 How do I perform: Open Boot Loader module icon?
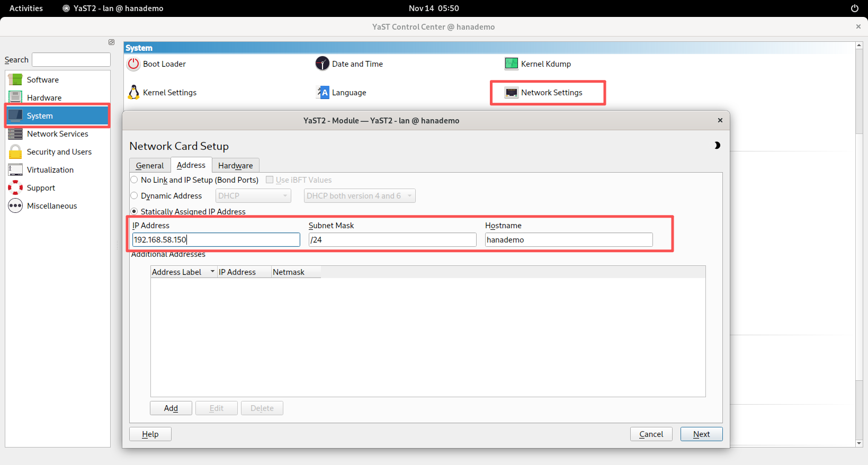pyautogui.click(x=134, y=64)
